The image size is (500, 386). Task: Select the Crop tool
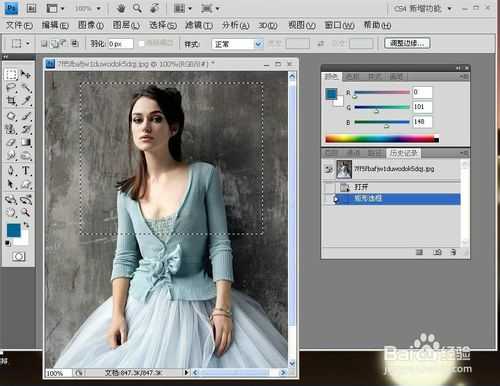pyautogui.click(x=11, y=100)
